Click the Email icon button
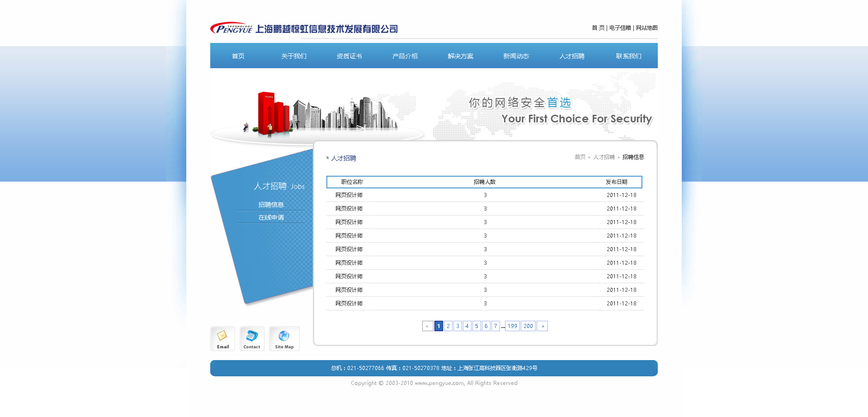 [x=222, y=338]
